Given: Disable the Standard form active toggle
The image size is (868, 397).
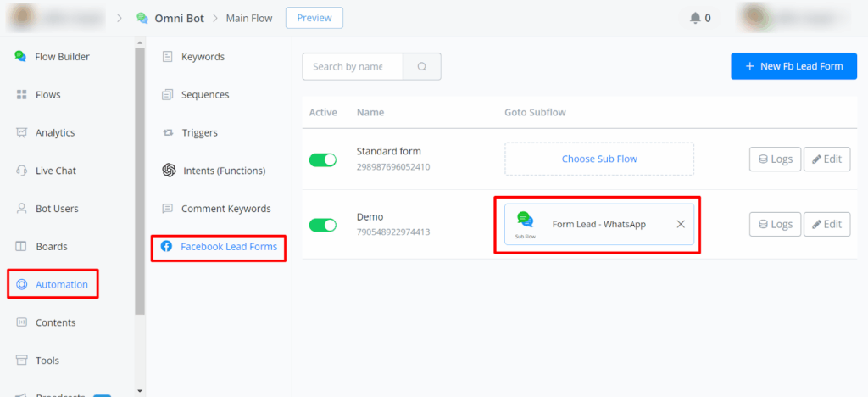Looking at the screenshot, I should tap(323, 159).
